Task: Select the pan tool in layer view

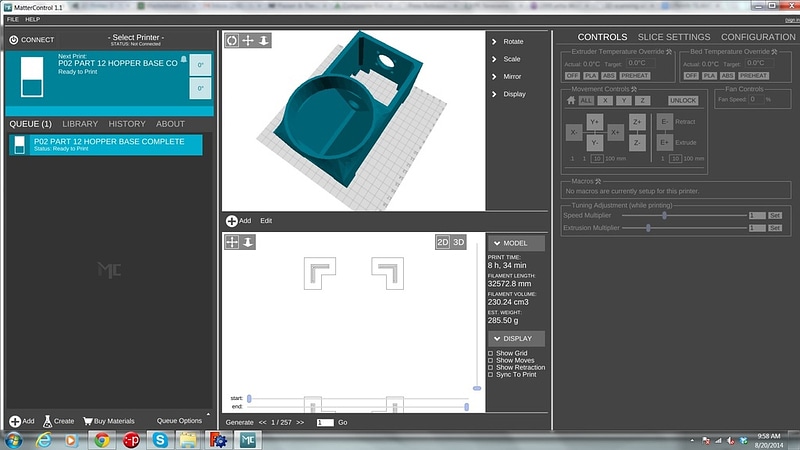Action: (x=232, y=242)
